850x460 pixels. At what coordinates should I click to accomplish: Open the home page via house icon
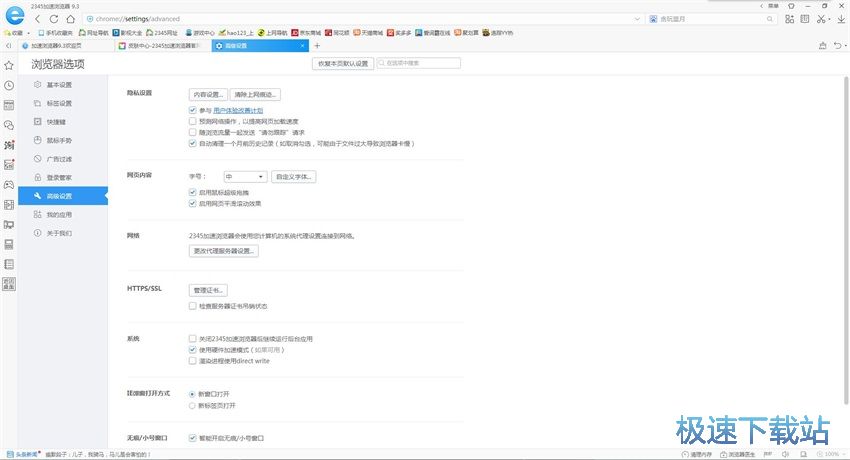click(70, 19)
